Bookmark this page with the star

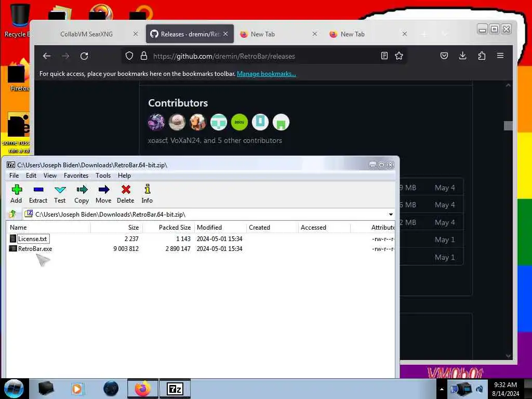click(399, 56)
